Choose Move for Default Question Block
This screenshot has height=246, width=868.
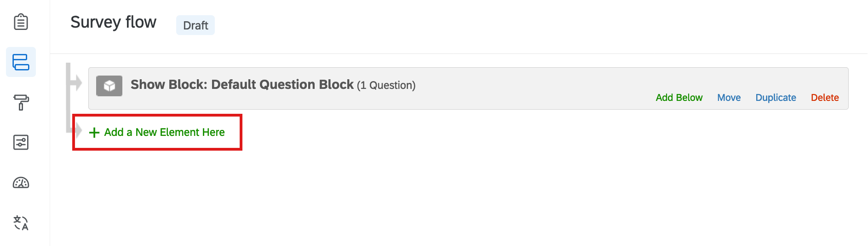pos(729,98)
